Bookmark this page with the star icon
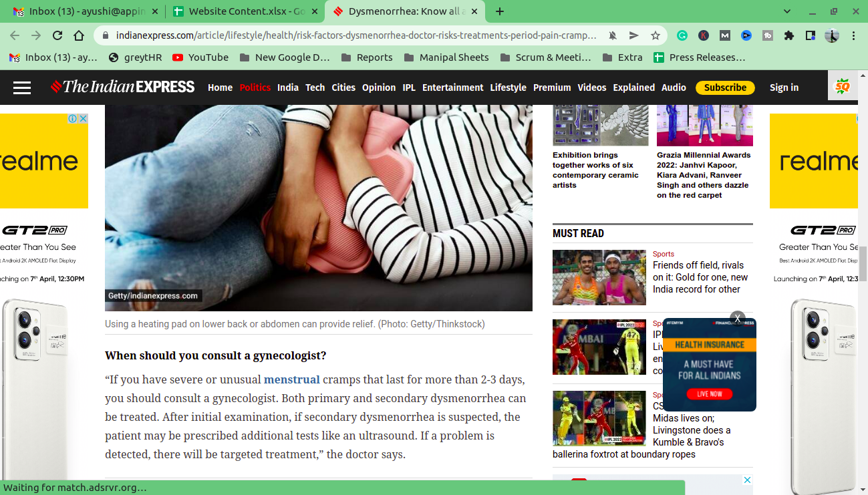This screenshot has width=868, height=495. click(656, 35)
